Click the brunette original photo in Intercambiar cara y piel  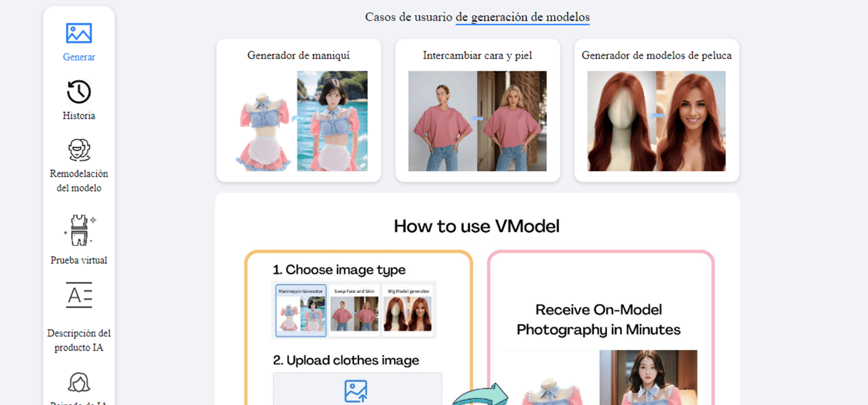pos(443,121)
